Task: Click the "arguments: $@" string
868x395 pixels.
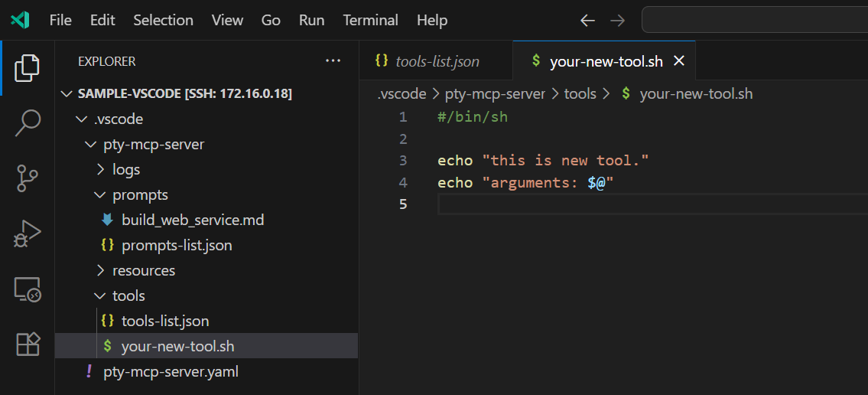Action: 548,183
